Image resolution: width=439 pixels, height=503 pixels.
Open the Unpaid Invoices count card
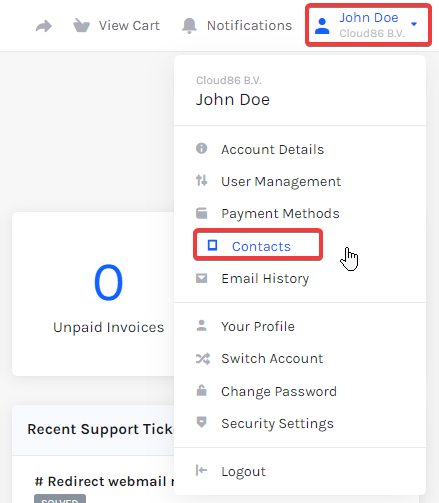(93, 294)
